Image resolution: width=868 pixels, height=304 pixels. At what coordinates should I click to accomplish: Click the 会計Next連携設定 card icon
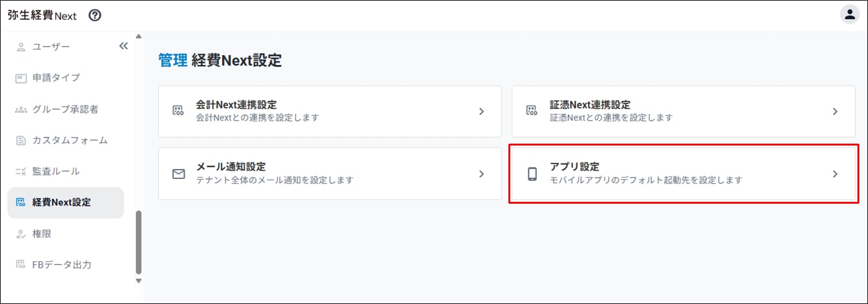coord(179,111)
